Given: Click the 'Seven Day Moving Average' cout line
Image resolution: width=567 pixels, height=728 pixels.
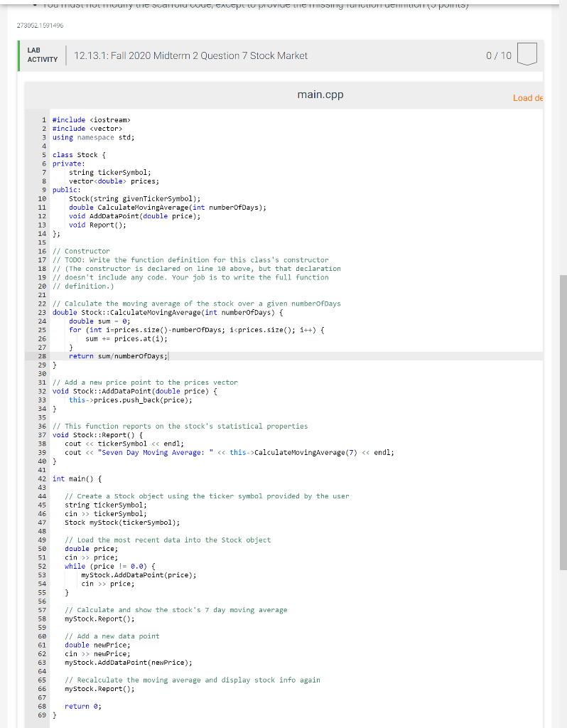Looking at the screenshot, I should point(229,453).
